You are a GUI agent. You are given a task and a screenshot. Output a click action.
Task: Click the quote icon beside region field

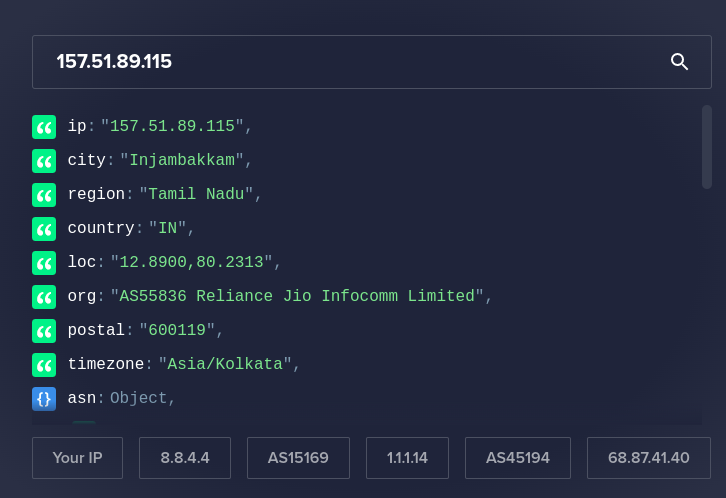point(44,195)
